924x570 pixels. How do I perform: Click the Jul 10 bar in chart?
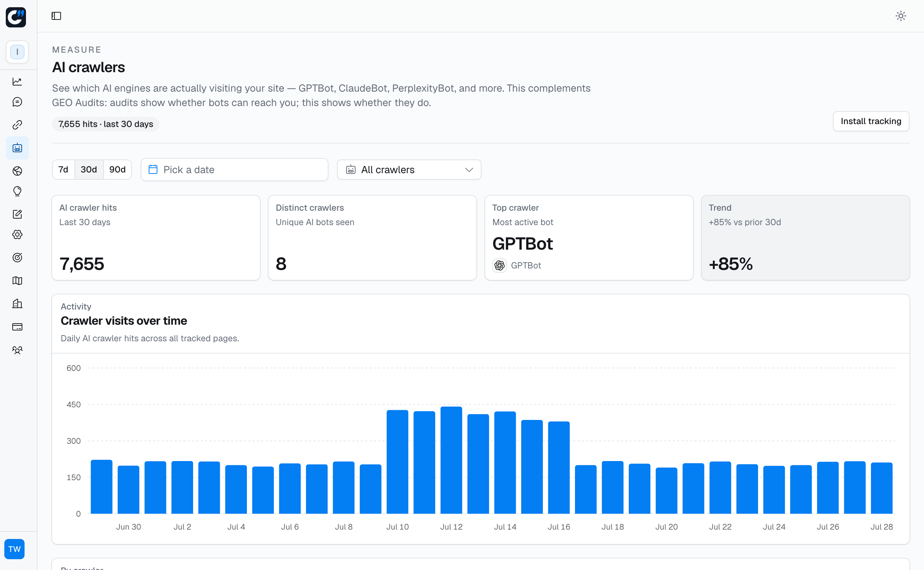point(397,462)
